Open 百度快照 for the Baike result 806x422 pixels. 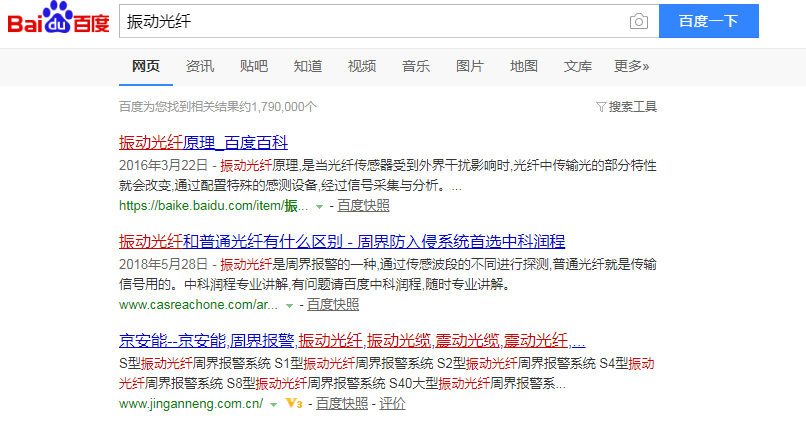point(363,206)
